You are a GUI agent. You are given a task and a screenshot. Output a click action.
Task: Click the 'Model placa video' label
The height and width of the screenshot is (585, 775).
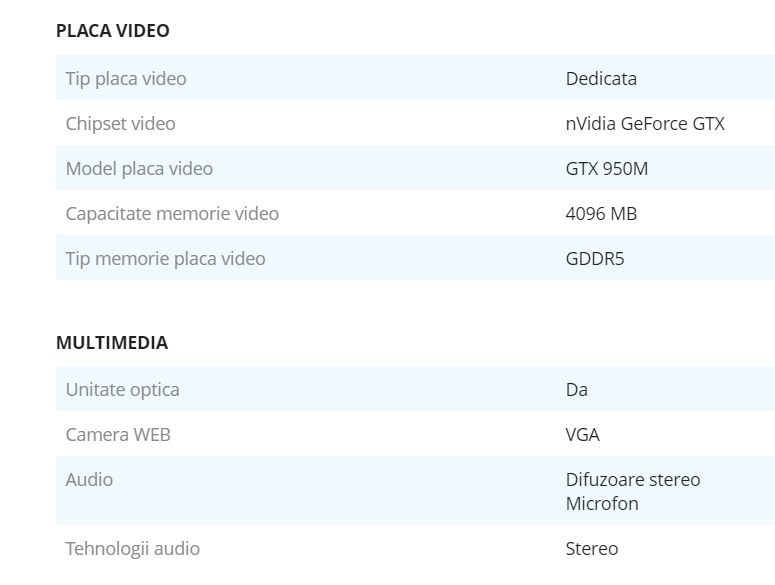tap(139, 168)
